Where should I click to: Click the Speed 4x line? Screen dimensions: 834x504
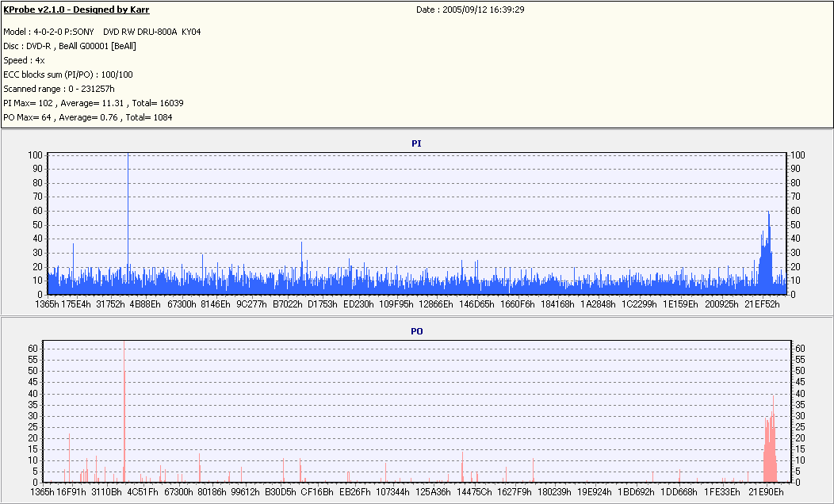click(24, 60)
